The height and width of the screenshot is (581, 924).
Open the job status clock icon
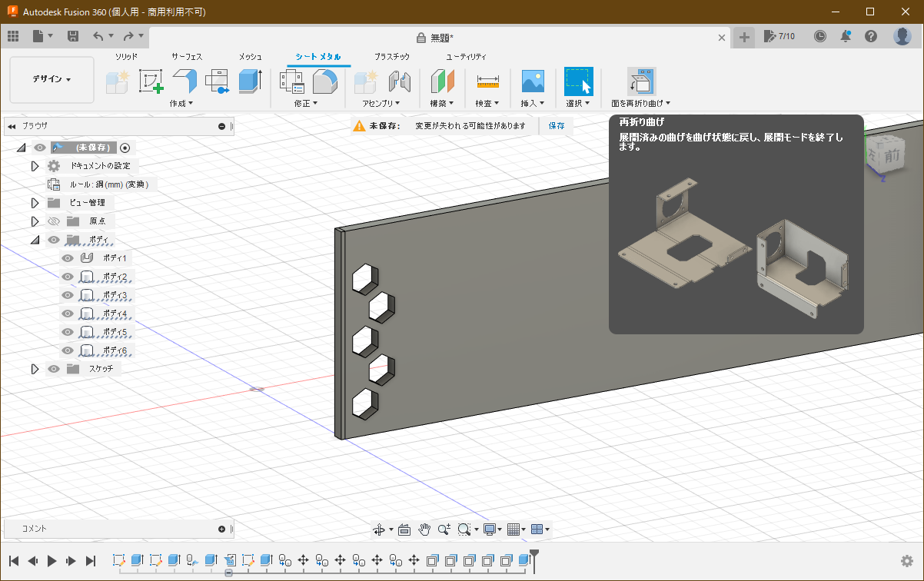pyautogui.click(x=820, y=36)
